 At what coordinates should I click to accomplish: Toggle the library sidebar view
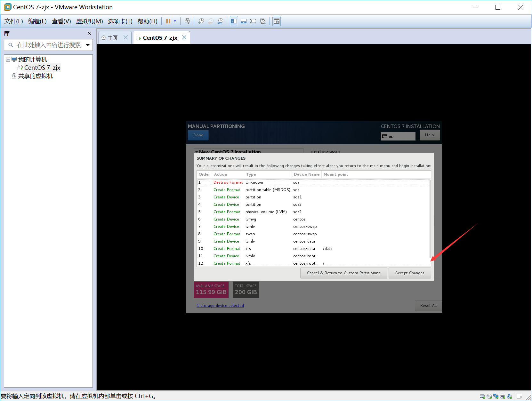pyautogui.click(x=234, y=21)
